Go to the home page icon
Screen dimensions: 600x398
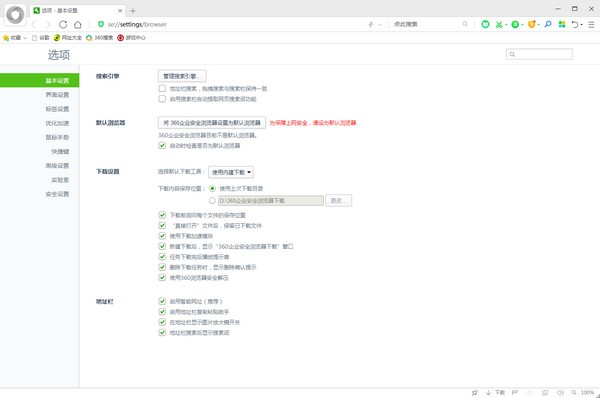pos(78,24)
